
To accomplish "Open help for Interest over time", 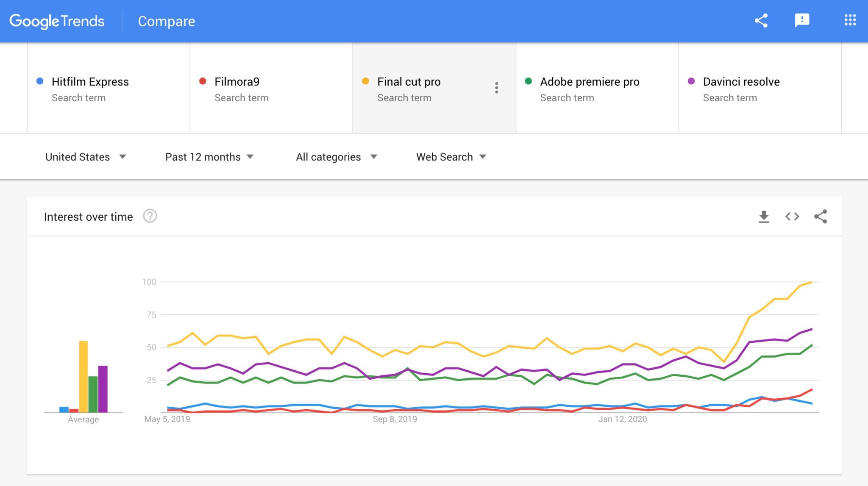I will pos(150,216).
